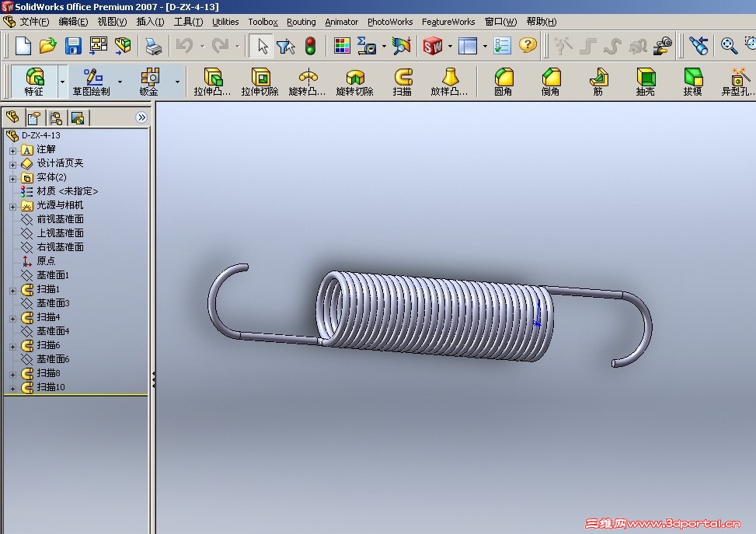Expand the 扫描10 feature node

coord(13,389)
